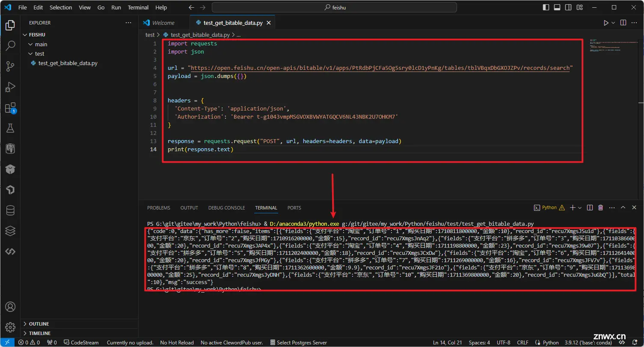This screenshot has width=644, height=347.
Task: Open the Run and Debug view
Action: [10, 87]
